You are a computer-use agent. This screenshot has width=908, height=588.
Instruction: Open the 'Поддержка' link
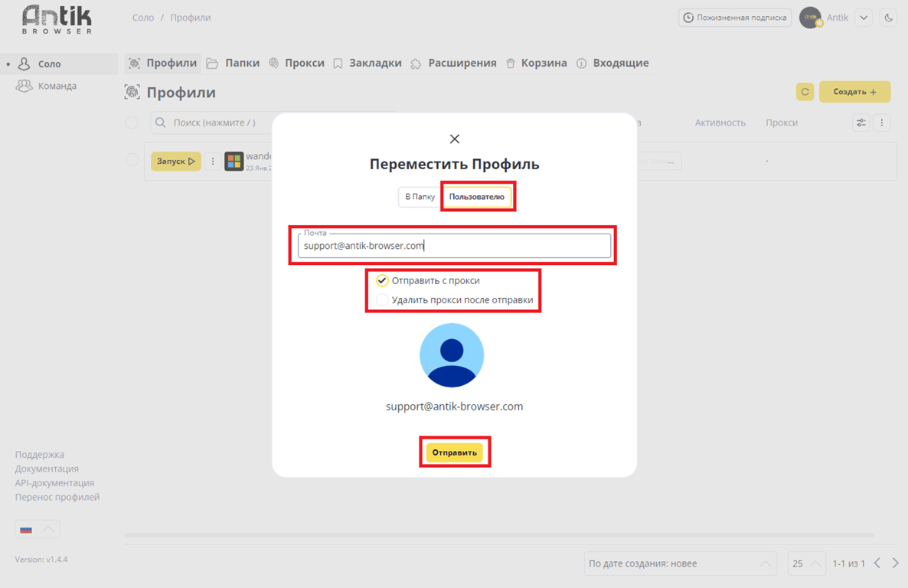[39, 455]
